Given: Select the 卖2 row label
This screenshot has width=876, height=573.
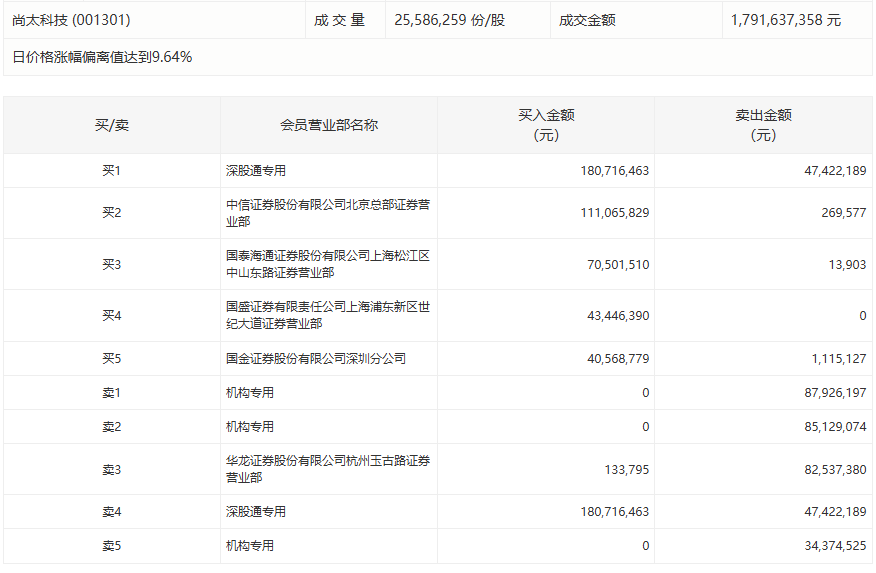Looking at the screenshot, I should [112, 427].
